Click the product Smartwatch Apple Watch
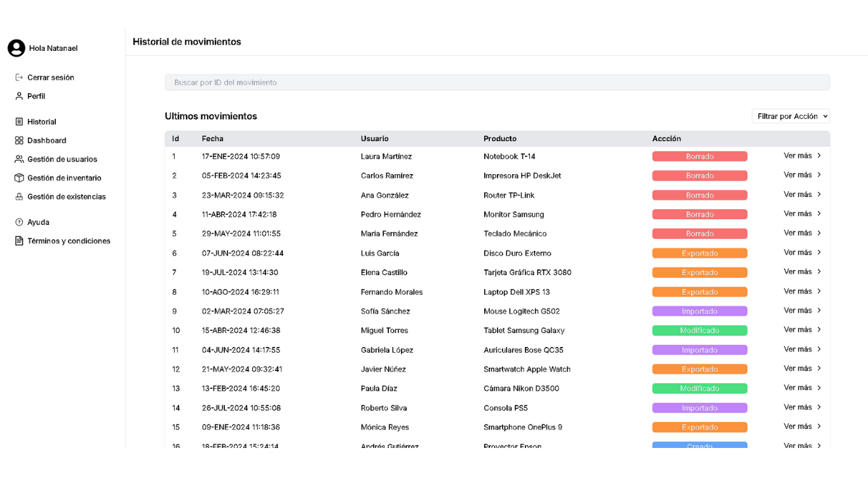The height and width of the screenshot is (488, 868). tap(527, 369)
